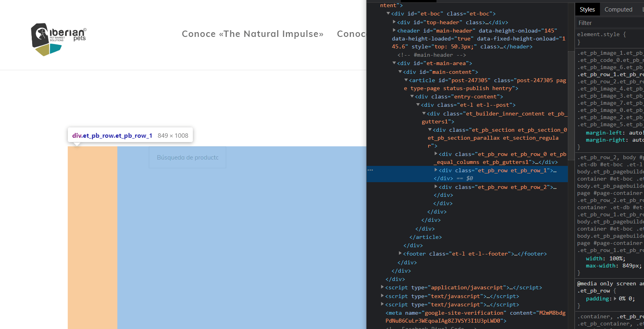Switch to the Computed tab
This screenshot has width=644, height=329.
618,10
